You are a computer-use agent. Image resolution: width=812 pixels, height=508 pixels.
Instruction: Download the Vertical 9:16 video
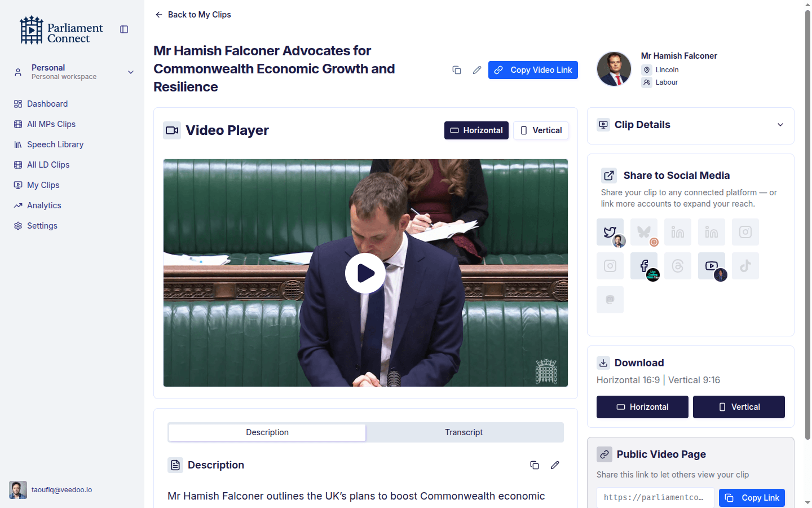[x=739, y=407]
